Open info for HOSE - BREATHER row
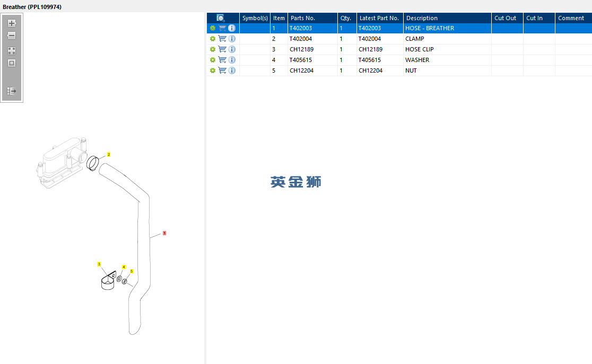 point(232,28)
